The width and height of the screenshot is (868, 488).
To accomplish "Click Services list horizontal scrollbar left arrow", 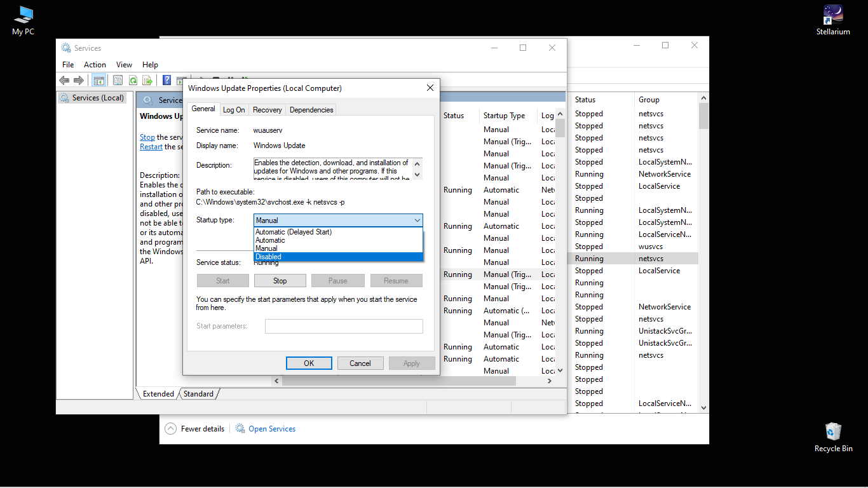I will pyautogui.click(x=277, y=381).
